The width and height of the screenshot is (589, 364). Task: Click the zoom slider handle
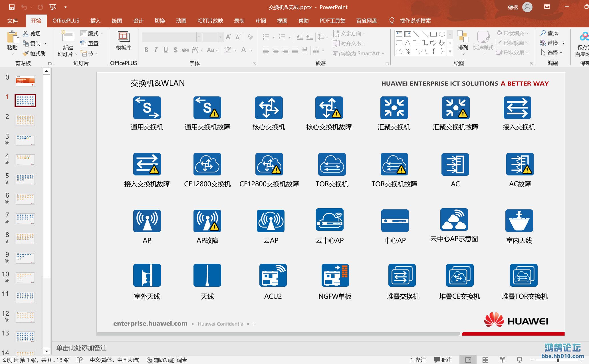pos(558,360)
